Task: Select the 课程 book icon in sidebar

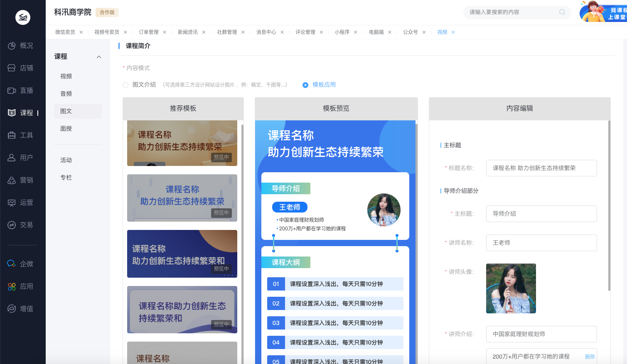Action: [12, 113]
